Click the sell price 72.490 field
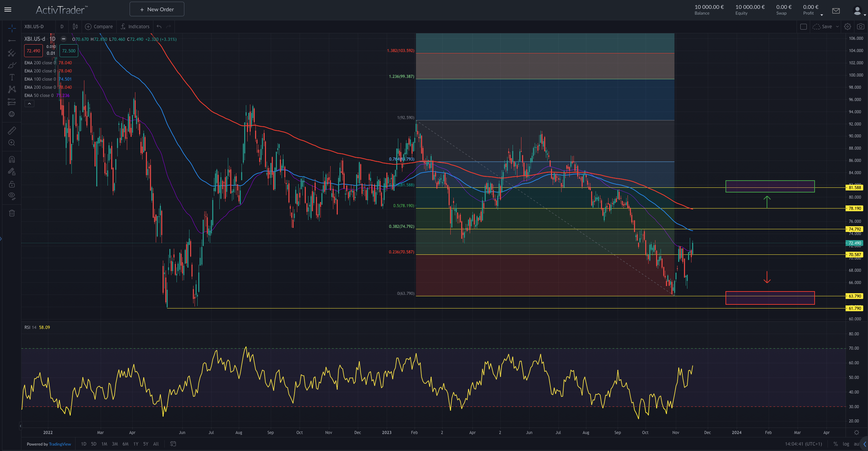 tap(33, 50)
